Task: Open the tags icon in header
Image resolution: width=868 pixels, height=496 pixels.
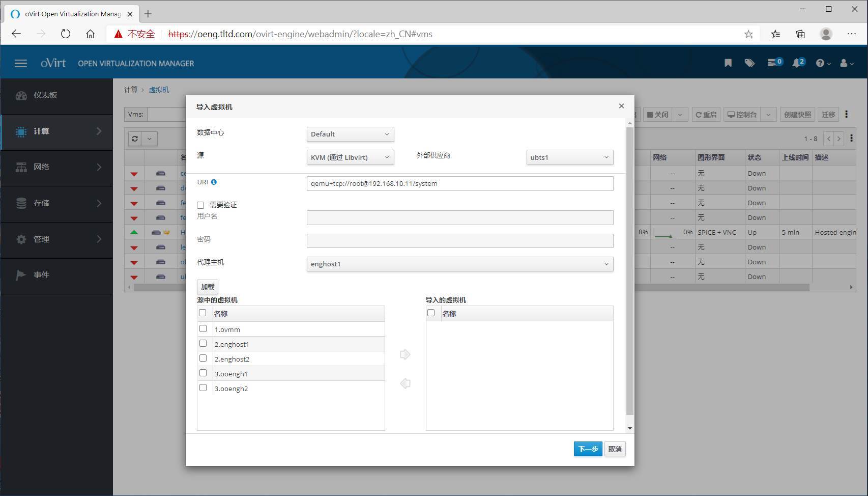Action: coord(749,63)
